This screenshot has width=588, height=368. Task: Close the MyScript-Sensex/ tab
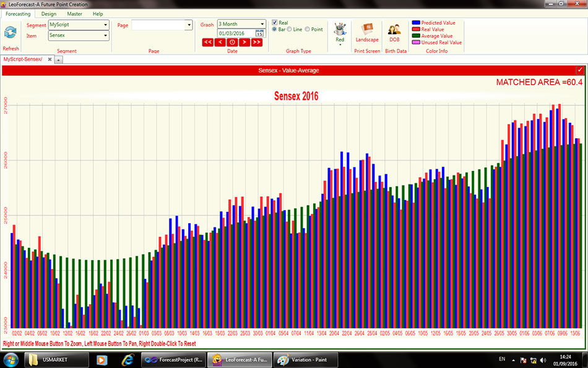(x=50, y=59)
